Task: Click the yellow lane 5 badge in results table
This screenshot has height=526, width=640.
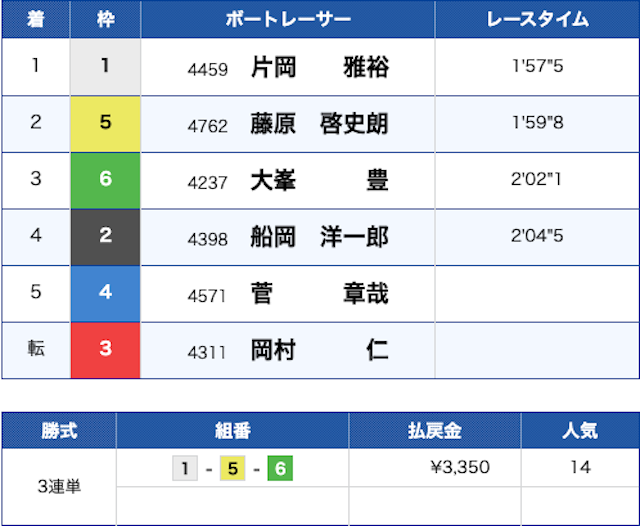Action: click(x=105, y=124)
